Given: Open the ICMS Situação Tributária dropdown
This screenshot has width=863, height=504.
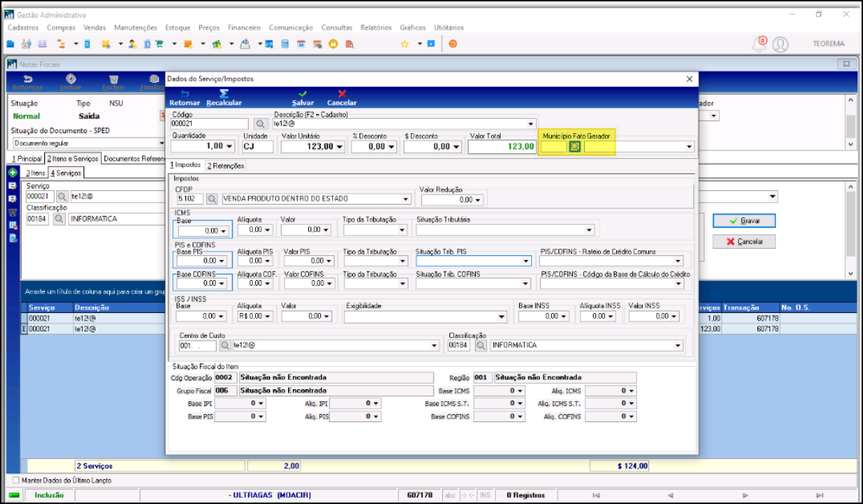Looking at the screenshot, I should (589, 230).
